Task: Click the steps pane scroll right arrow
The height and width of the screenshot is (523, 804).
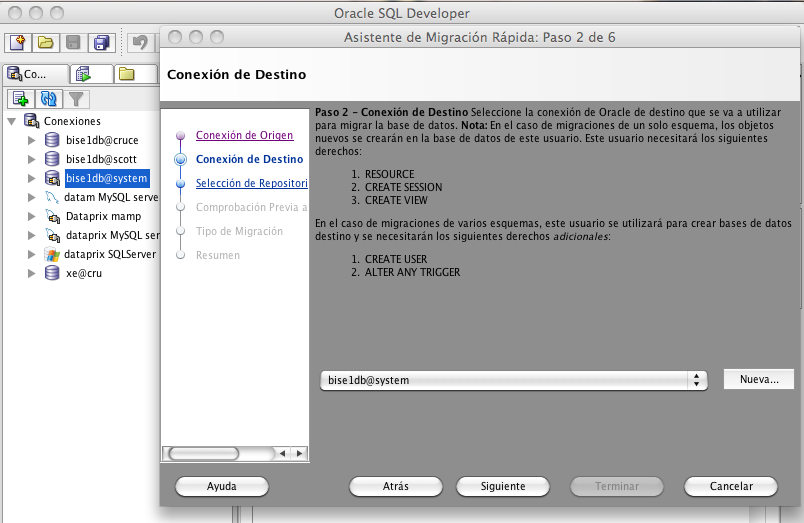Action: pos(299,453)
